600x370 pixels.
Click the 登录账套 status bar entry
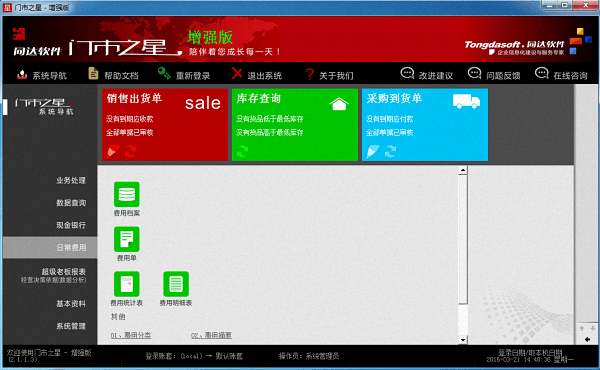(x=194, y=356)
